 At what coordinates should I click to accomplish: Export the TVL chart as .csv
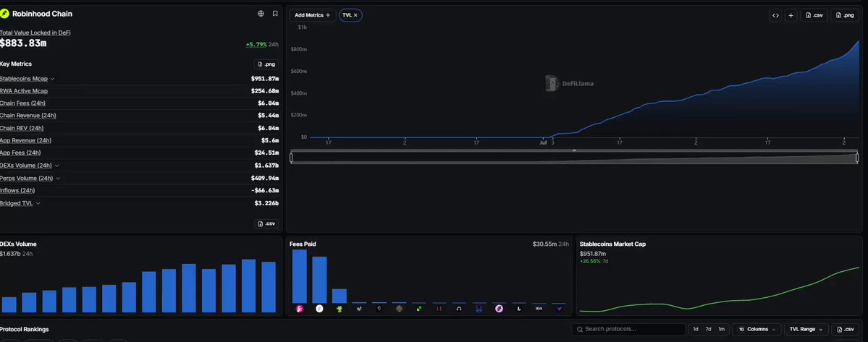point(814,15)
